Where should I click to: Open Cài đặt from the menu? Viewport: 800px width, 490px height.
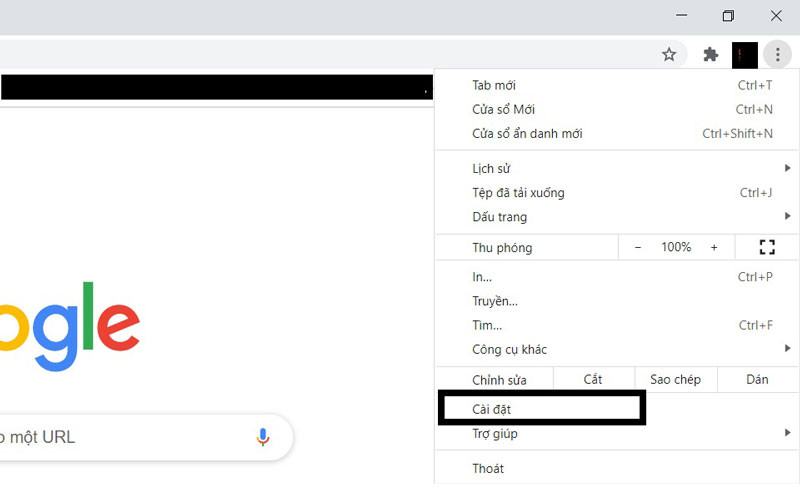541,409
